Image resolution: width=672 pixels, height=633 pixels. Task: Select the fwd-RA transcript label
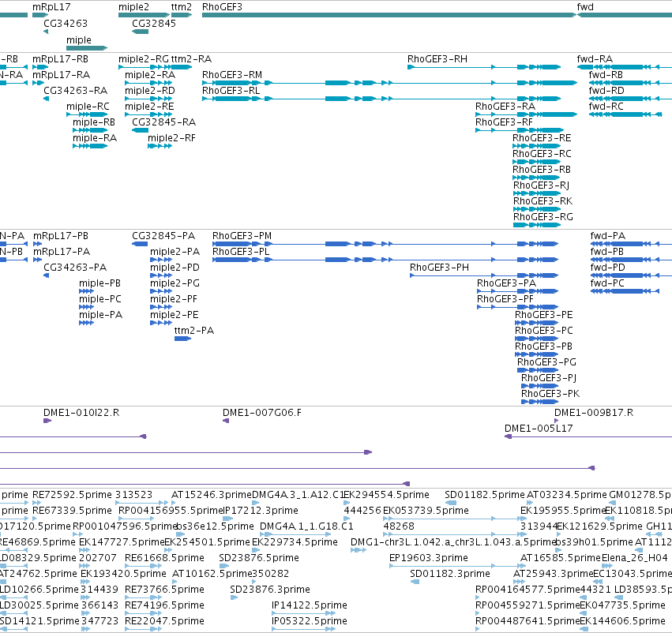pyautogui.click(x=595, y=58)
